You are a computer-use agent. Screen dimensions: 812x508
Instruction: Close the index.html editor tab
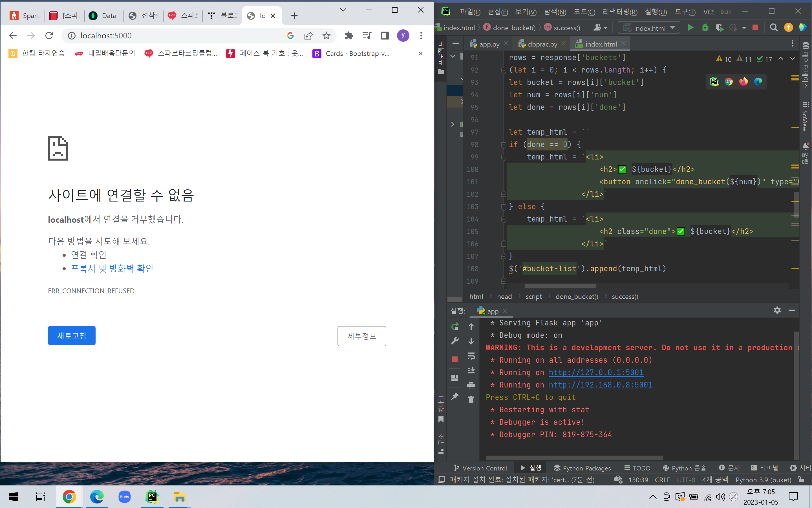click(x=623, y=44)
